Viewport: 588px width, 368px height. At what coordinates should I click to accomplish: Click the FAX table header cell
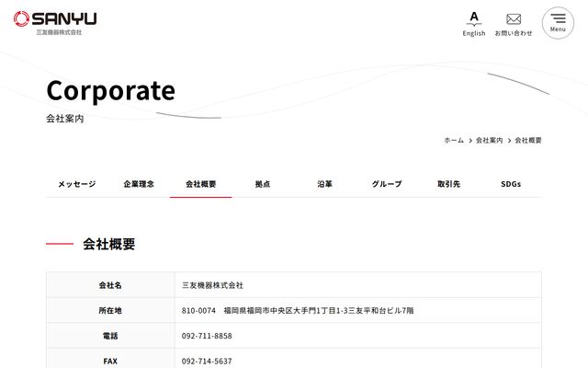tap(110, 359)
